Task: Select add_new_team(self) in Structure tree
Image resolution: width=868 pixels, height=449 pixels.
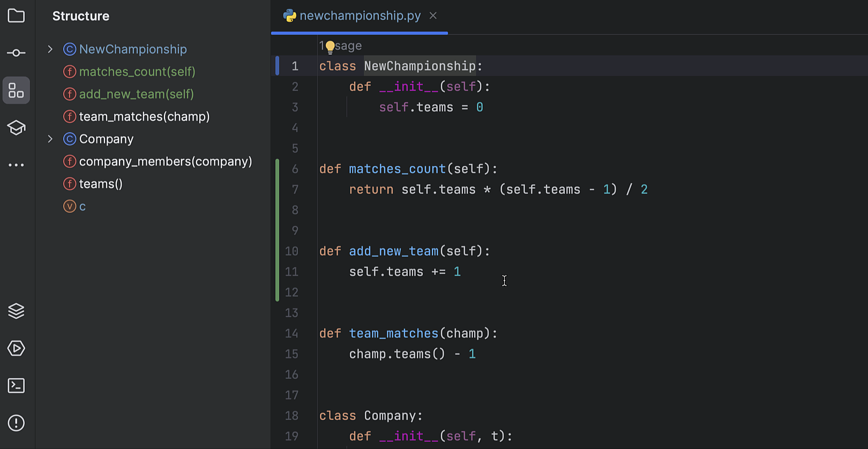Action: click(x=136, y=94)
